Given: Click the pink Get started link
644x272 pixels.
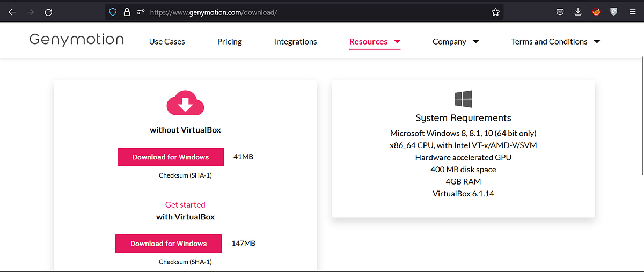Looking at the screenshot, I should (185, 204).
